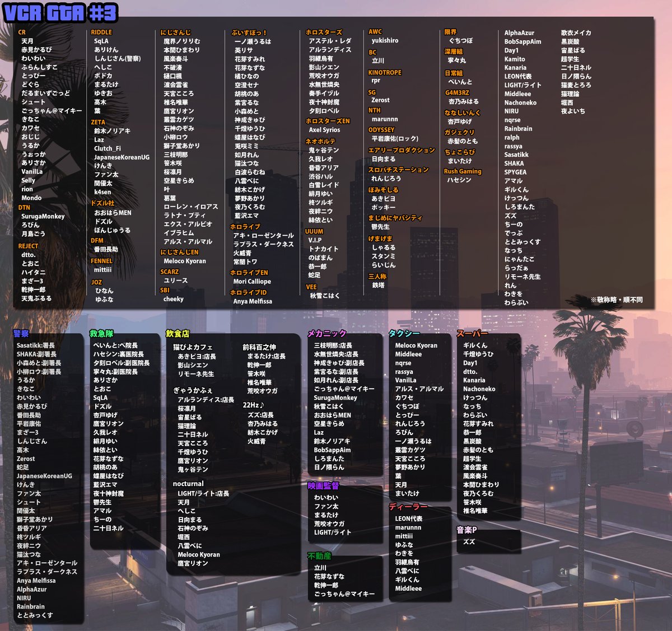Click the DTN group heading
This screenshot has height=631, width=672.
(x=24, y=207)
